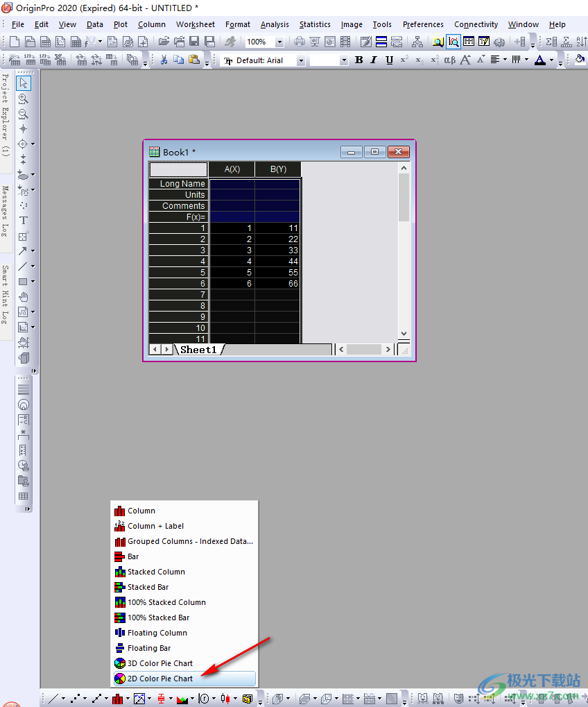Image resolution: width=588 pixels, height=707 pixels.
Task: Open the Analysis menu
Action: click(275, 24)
